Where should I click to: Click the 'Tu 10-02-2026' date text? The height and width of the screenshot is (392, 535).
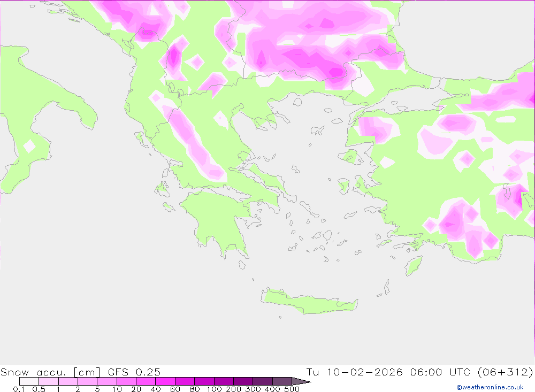click(x=355, y=372)
